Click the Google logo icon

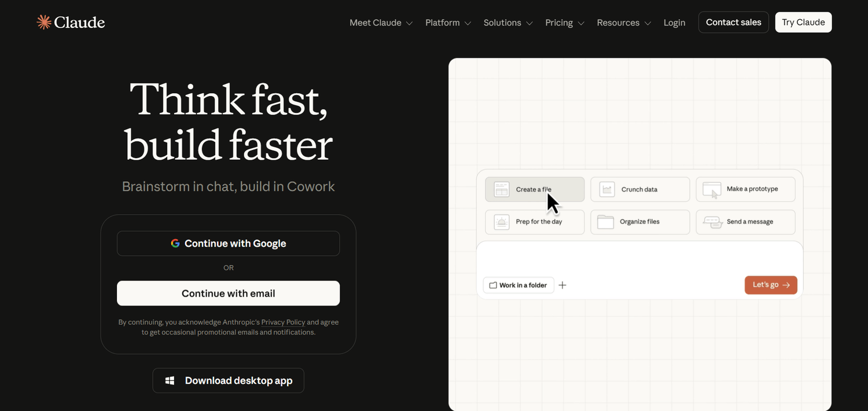click(x=175, y=244)
